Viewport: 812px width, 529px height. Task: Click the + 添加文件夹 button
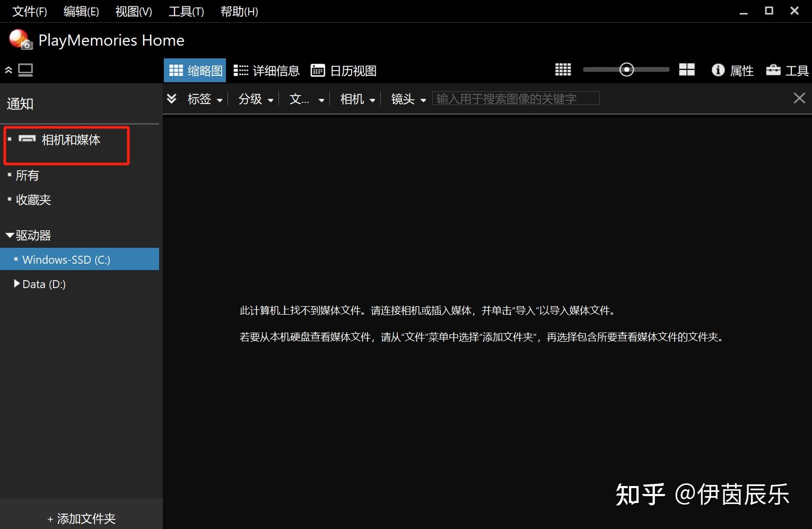[x=81, y=518]
